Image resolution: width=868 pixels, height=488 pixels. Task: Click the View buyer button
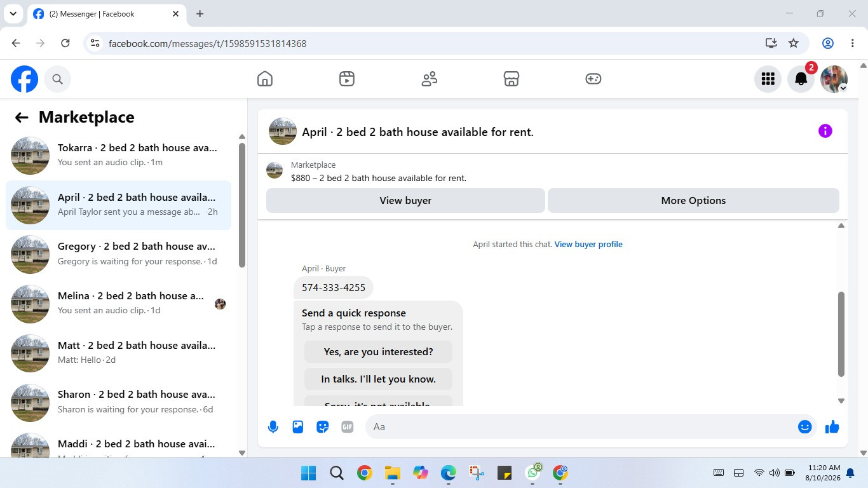[x=405, y=200]
